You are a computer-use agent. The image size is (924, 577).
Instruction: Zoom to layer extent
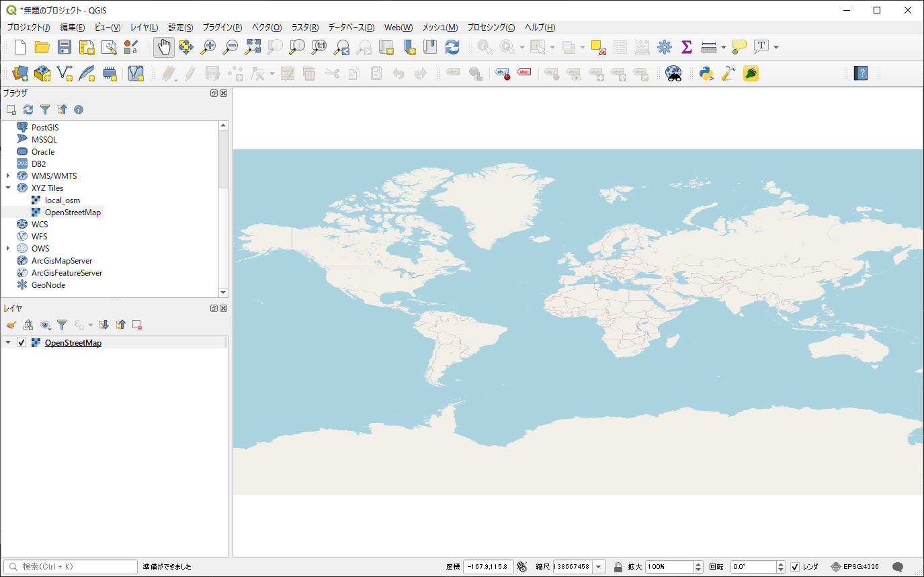[x=297, y=47]
